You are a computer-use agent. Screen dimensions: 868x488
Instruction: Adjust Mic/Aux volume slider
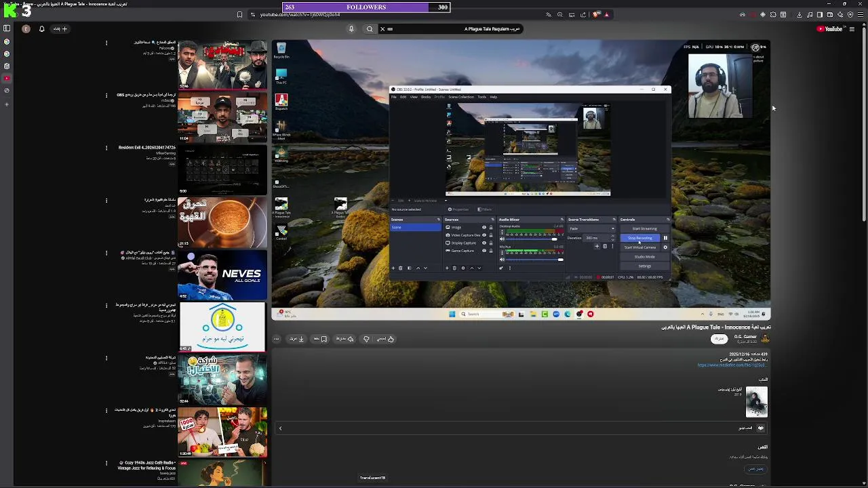(x=533, y=260)
